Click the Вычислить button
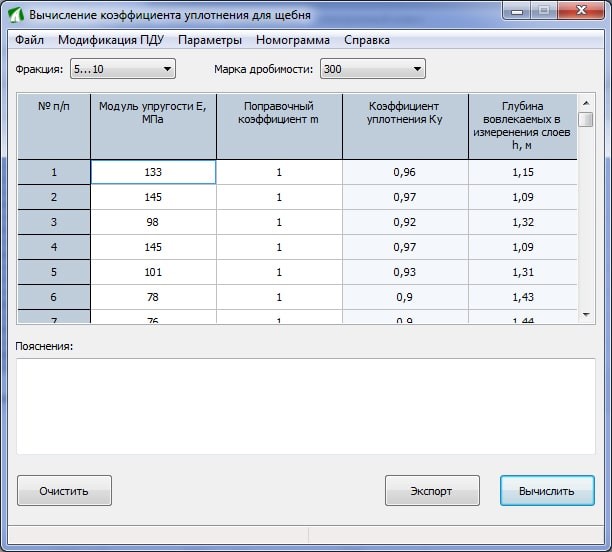612x552 pixels. (x=547, y=491)
